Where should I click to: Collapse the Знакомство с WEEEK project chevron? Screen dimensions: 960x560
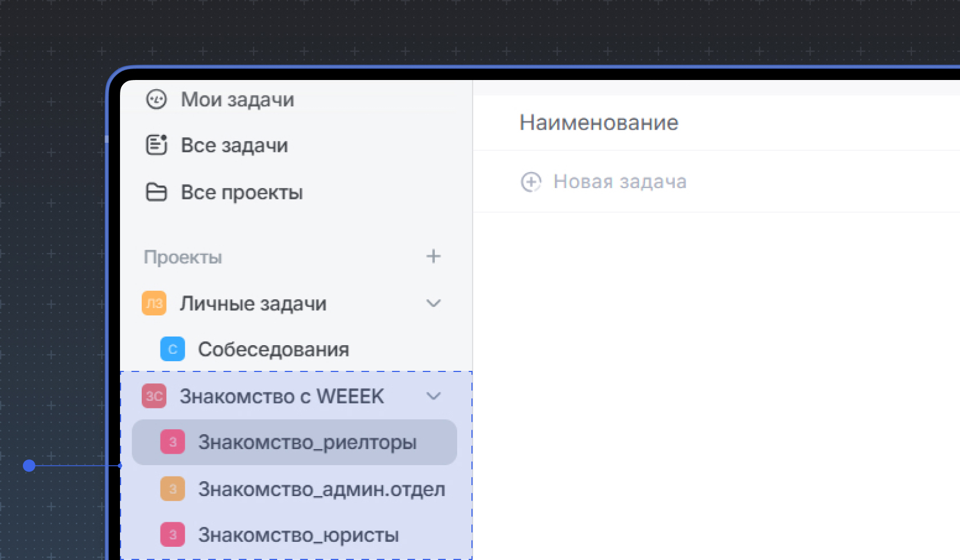pyautogui.click(x=434, y=395)
